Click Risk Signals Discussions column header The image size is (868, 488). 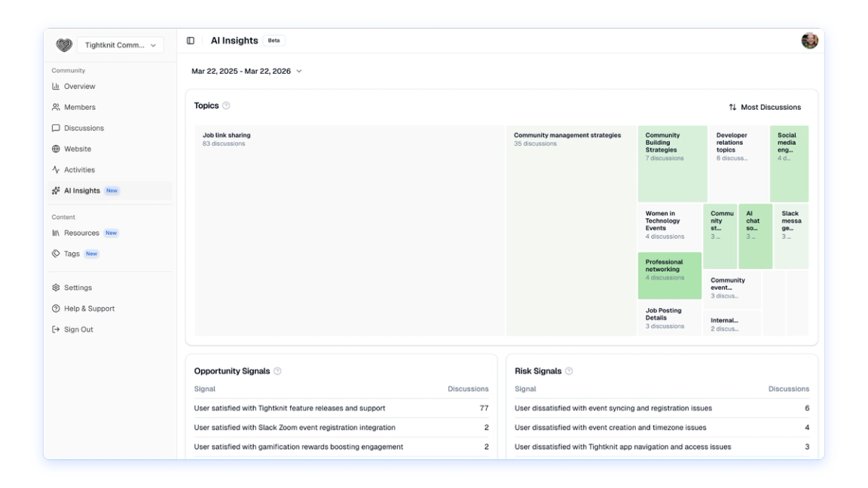788,389
